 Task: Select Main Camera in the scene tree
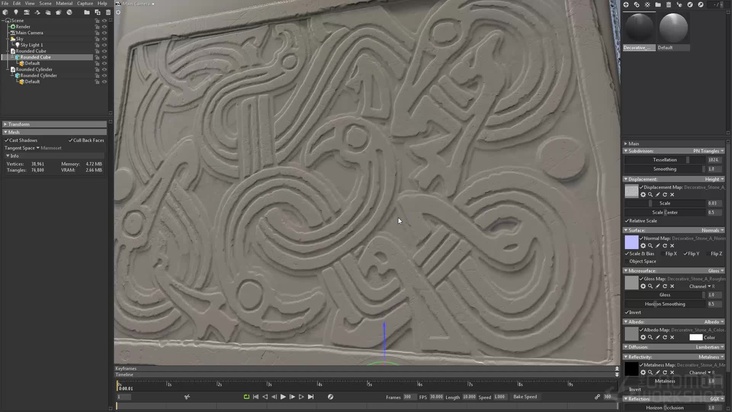29,33
